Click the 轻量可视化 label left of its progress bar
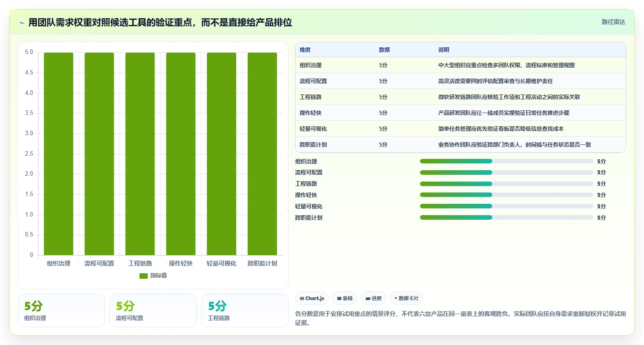Image resolution: width=644 pixels, height=345 pixels. pos(309,207)
